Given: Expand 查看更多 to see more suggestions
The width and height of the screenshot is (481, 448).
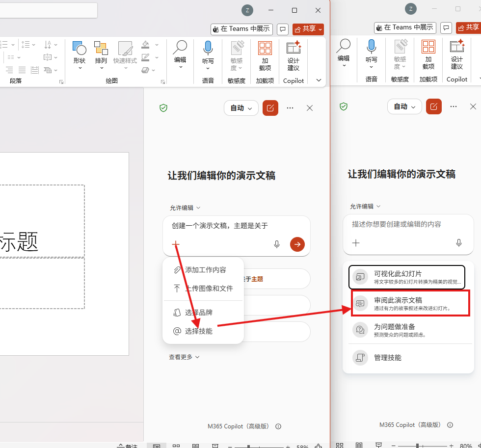Looking at the screenshot, I should click(184, 357).
